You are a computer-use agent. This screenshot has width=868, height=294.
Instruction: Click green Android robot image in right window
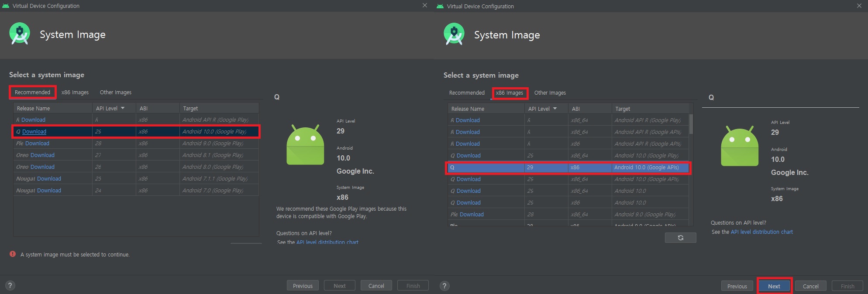click(x=740, y=146)
